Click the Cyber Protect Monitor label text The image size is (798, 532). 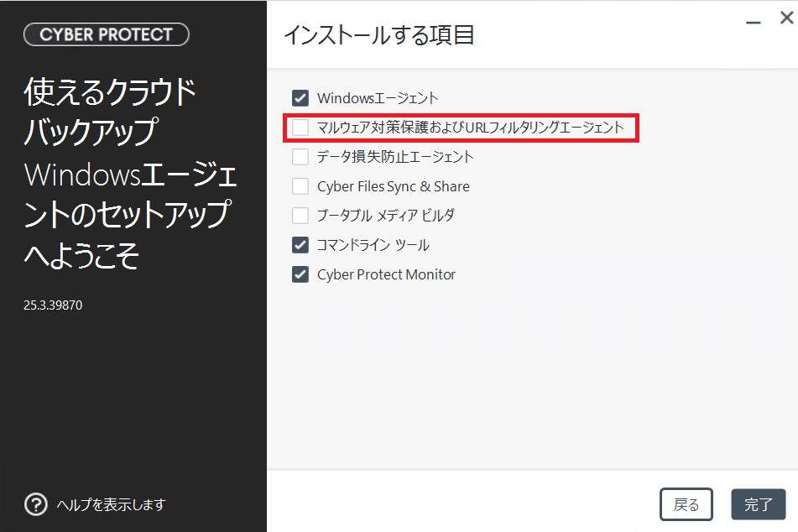coord(386,274)
